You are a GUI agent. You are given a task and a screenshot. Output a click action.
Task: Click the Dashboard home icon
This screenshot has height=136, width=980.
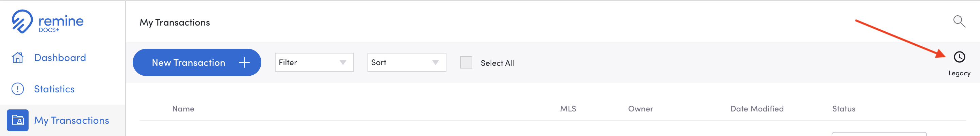coord(17,58)
